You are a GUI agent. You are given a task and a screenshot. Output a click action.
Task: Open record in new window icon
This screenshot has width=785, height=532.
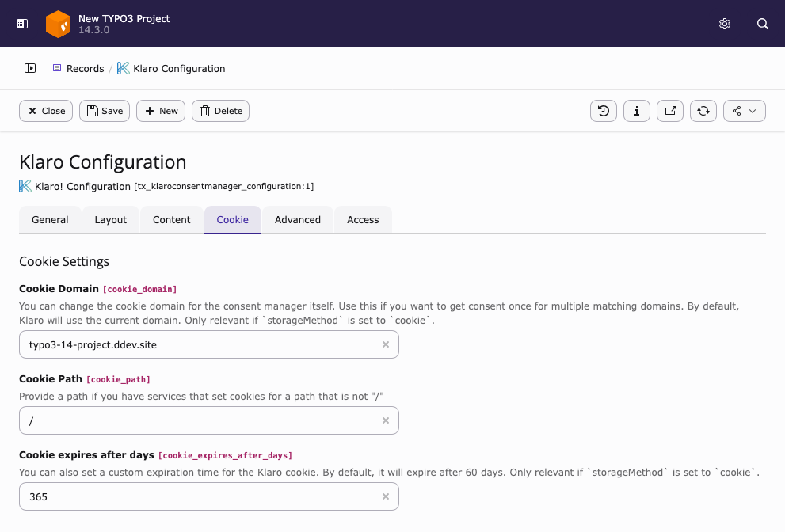point(670,111)
